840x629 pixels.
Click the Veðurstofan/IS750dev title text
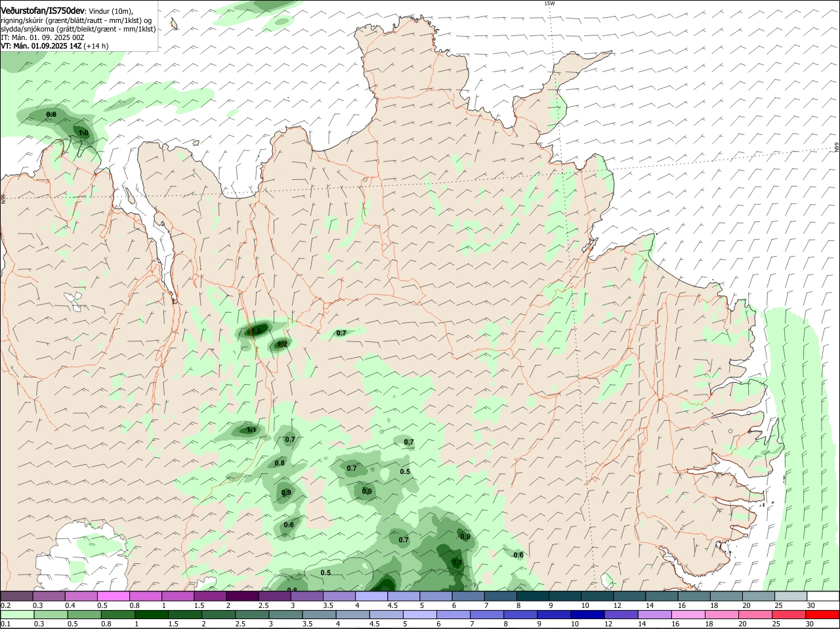coord(42,11)
